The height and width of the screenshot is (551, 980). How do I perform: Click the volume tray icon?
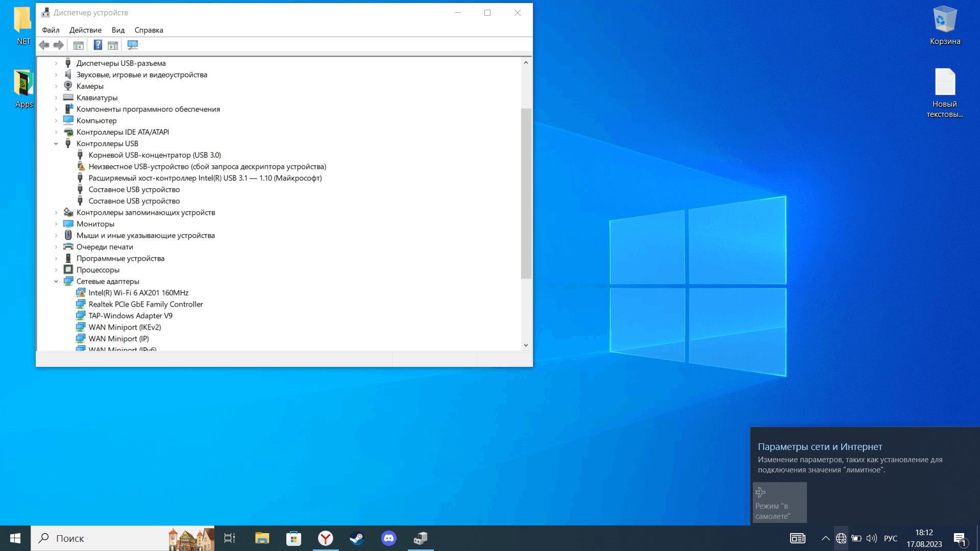tap(872, 538)
